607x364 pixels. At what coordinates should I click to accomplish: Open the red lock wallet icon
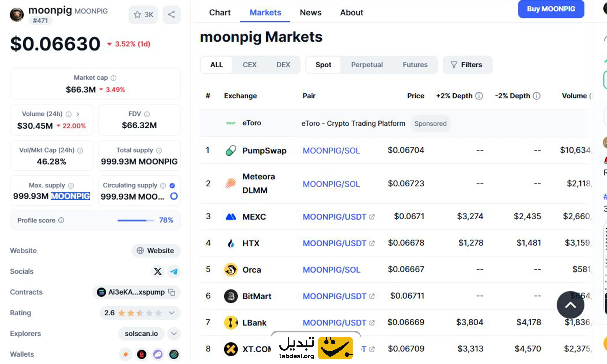tap(141, 354)
